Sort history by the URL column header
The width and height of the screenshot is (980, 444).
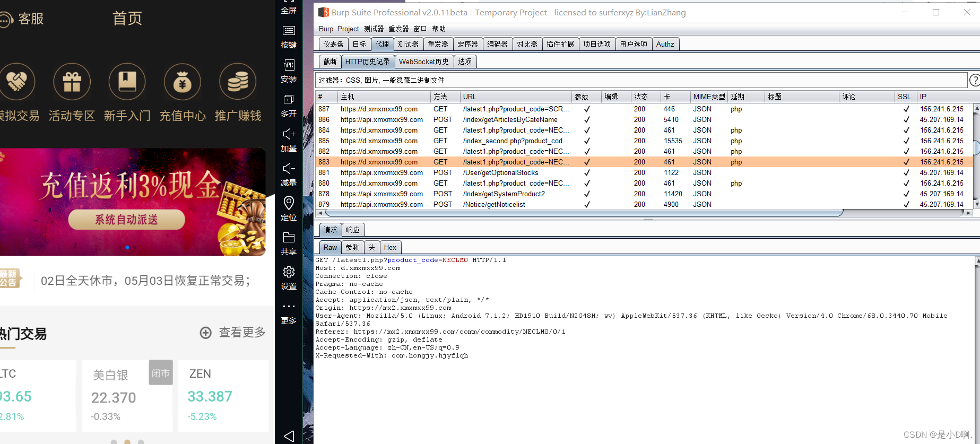(515, 97)
